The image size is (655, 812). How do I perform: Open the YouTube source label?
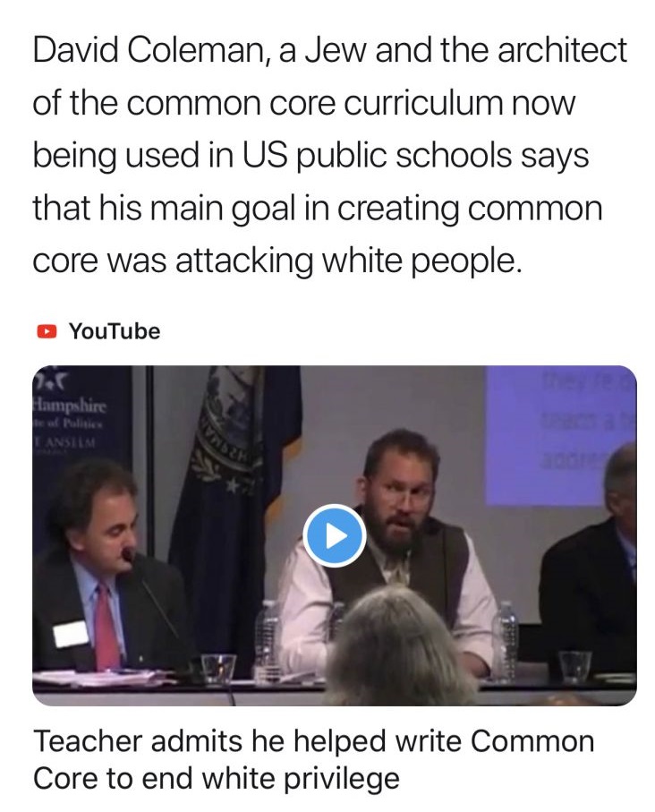(115, 331)
